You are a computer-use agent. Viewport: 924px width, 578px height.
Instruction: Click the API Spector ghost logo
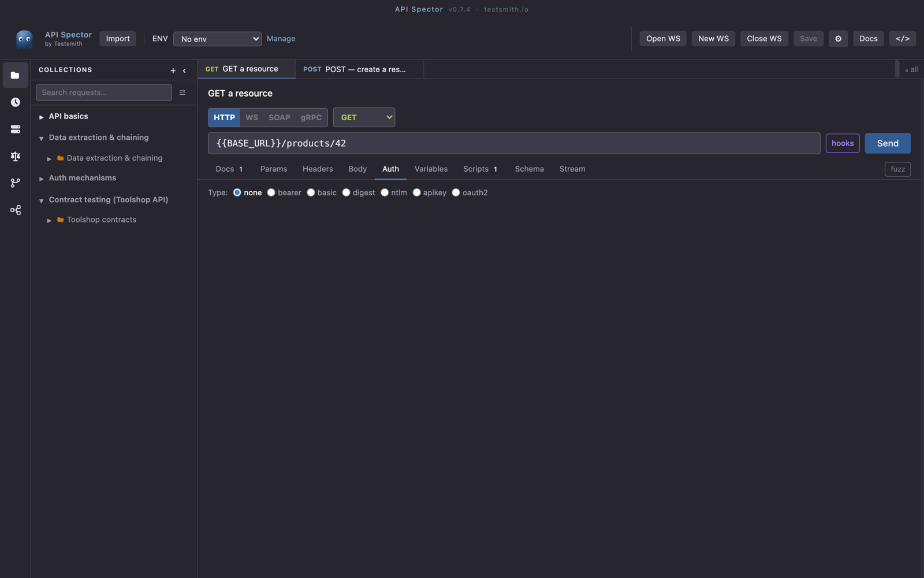24,39
